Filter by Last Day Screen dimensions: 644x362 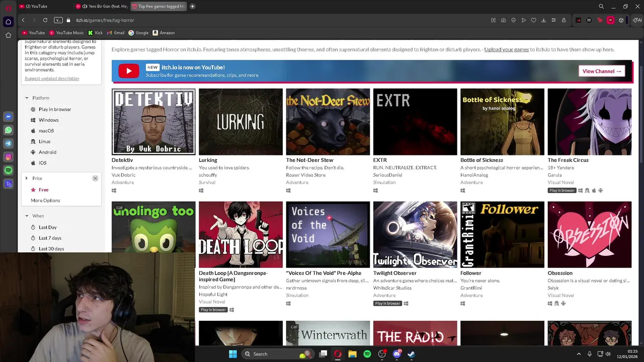coord(47,227)
